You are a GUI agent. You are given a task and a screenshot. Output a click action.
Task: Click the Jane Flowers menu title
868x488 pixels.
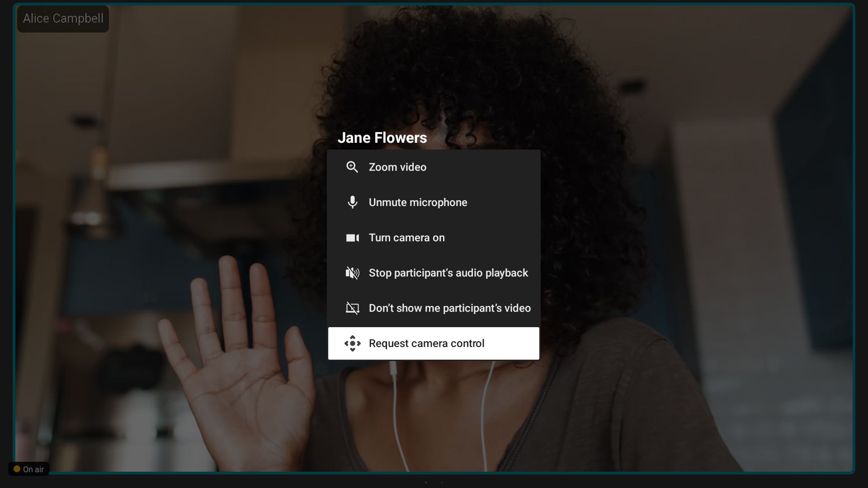(382, 138)
